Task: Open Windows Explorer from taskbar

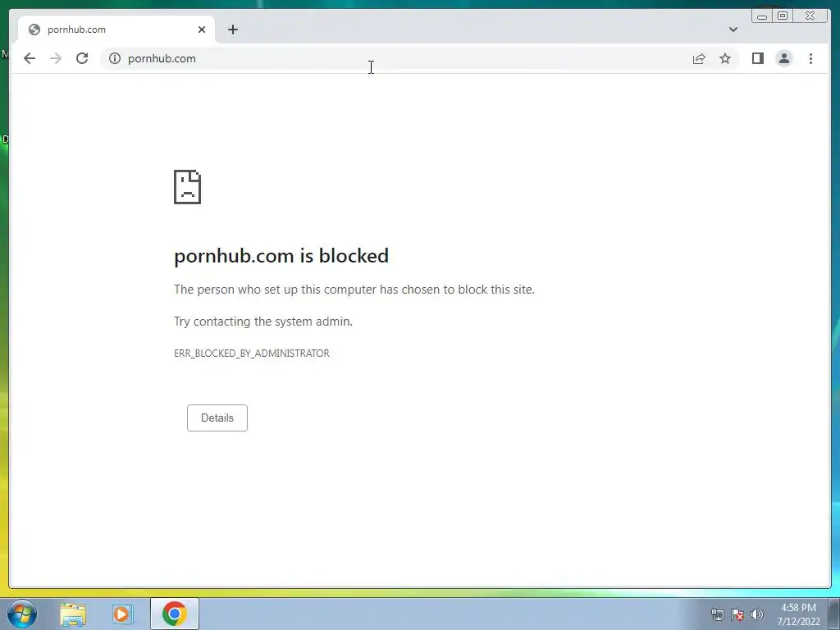Action: pyautogui.click(x=73, y=614)
